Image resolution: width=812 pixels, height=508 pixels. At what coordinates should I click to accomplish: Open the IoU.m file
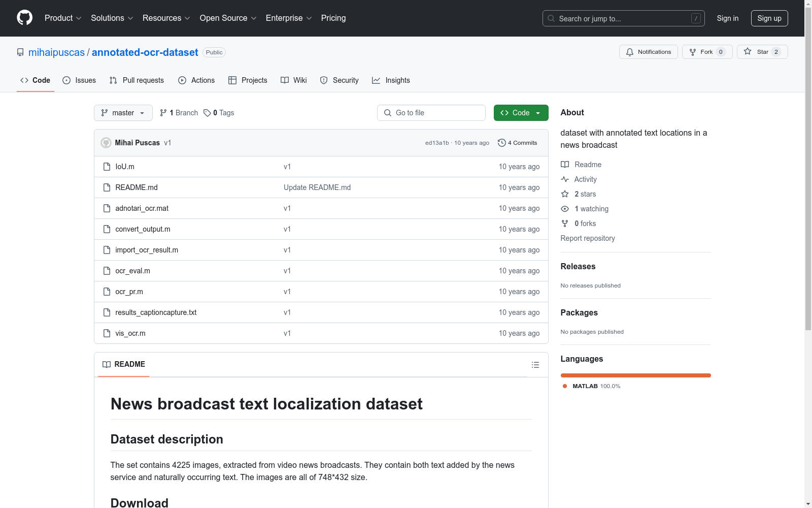pyautogui.click(x=125, y=167)
